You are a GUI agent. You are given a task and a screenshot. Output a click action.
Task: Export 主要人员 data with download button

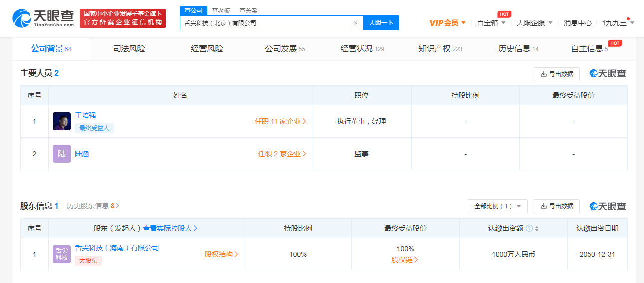click(556, 74)
